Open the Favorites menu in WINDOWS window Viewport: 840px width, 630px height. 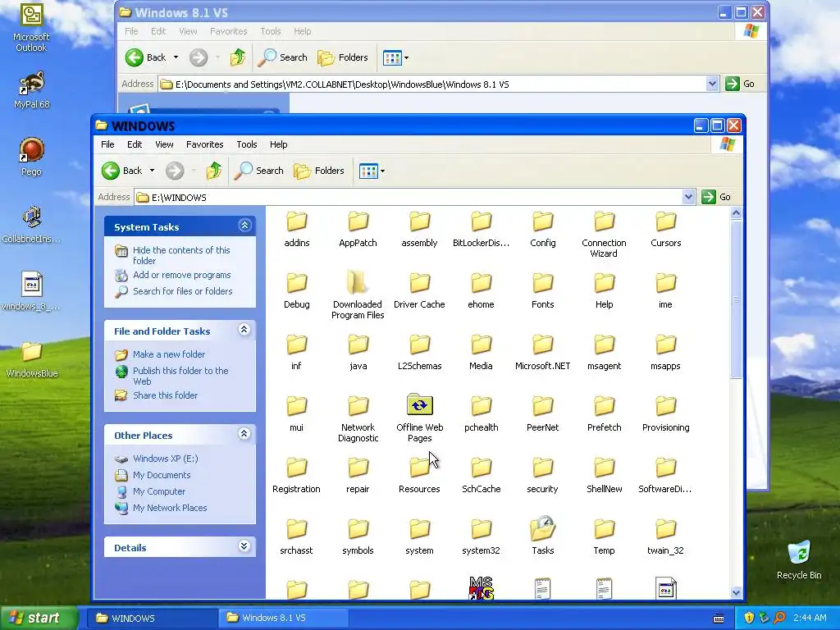204,144
